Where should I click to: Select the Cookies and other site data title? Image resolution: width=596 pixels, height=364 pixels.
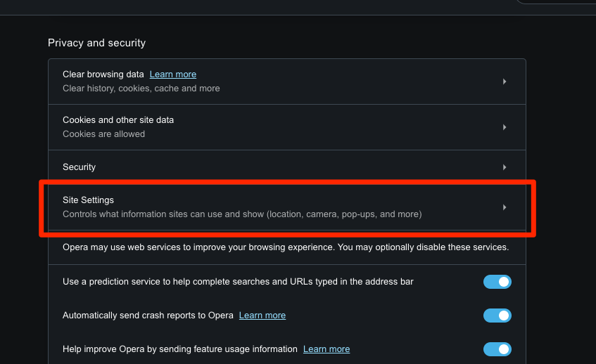[x=118, y=120]
